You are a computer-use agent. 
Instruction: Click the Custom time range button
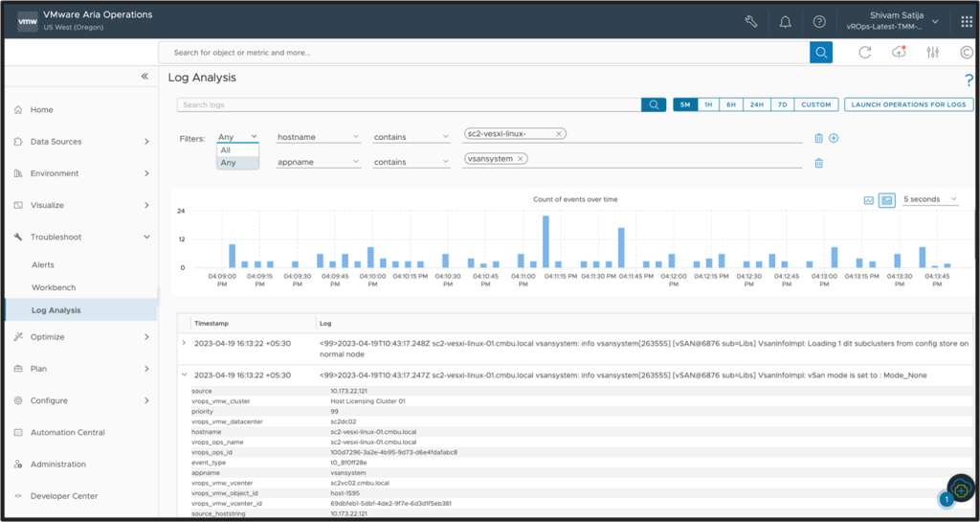tap(816, 104)
